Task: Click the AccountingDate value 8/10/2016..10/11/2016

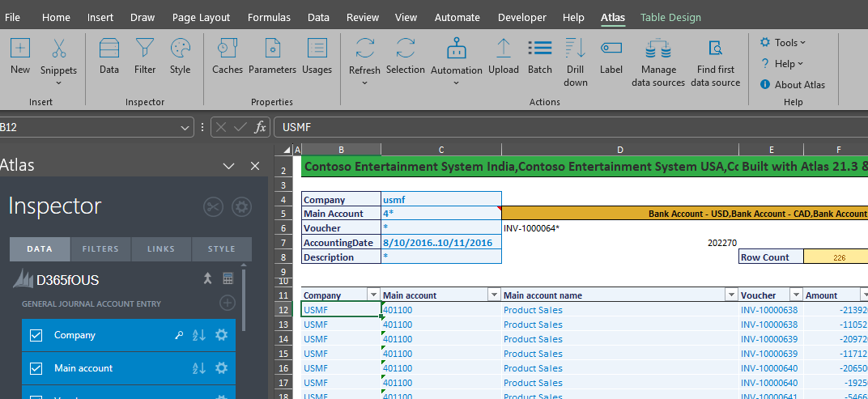Action: click(441, 242)
